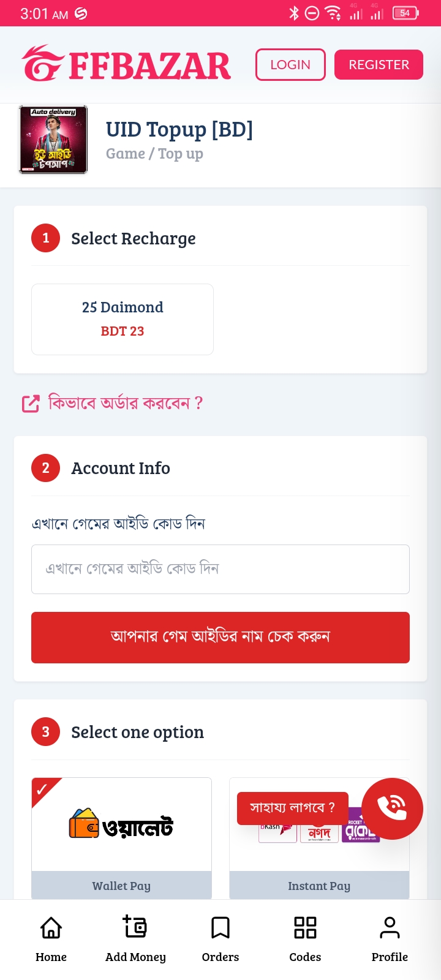The image size is (441, 980).
Task: Open the Home icon in bottom navigation
Action: (x=51, y=928)
